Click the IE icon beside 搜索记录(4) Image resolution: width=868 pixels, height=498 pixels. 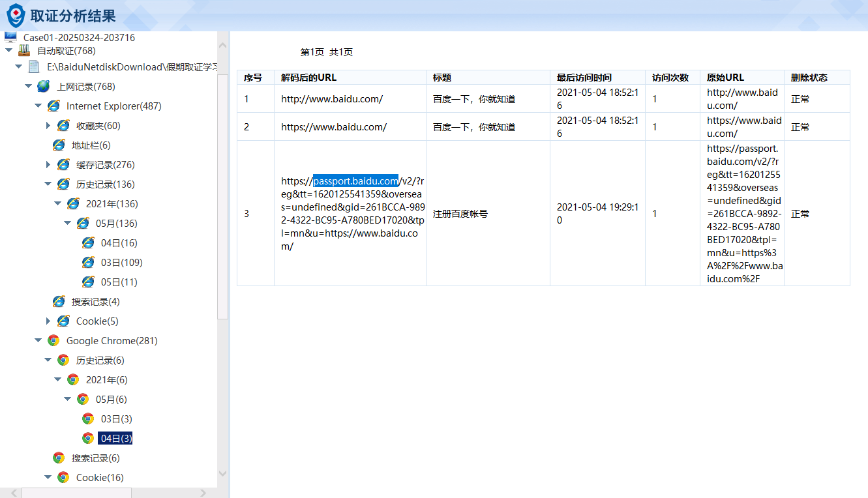click(x=59, y=301)
